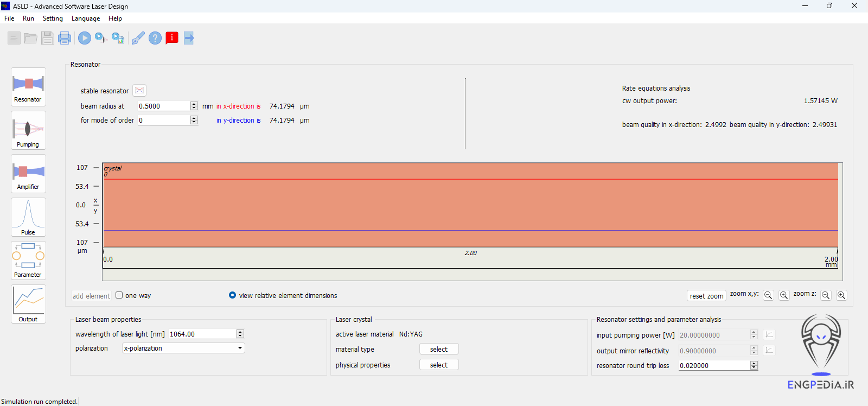Increase the wavelength of laser light spinner
This screenshot has height=406, width=868.
[240, 332]
